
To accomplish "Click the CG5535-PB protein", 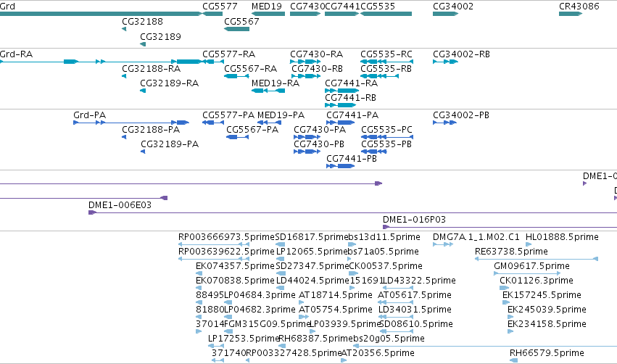I will point(374,152).
